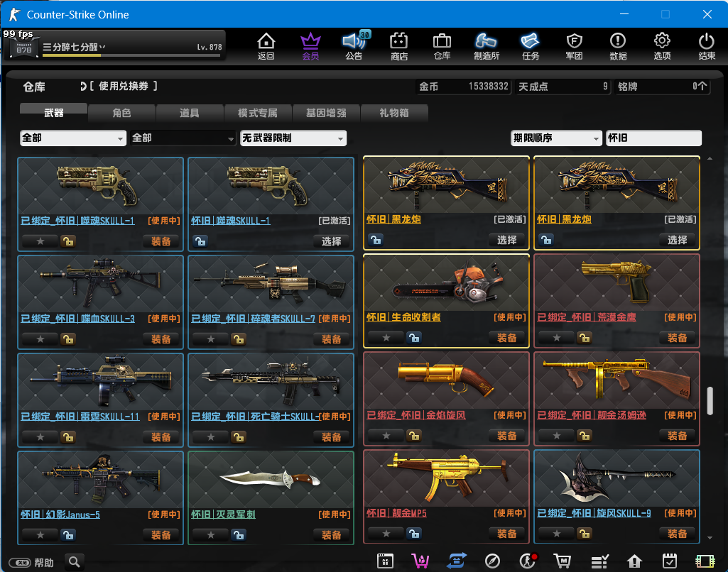This screenshot has width=728, height=572.
Task: Go back with the 返回 home icon
Action: tap(266, 46)
